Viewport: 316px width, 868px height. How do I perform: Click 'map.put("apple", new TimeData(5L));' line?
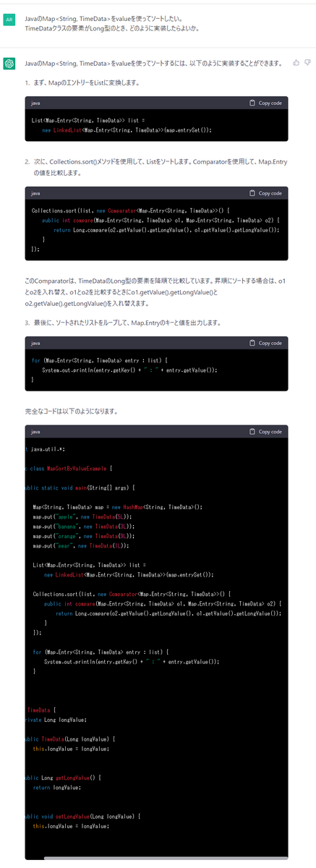pyautogui.click(x=83, y=518)
